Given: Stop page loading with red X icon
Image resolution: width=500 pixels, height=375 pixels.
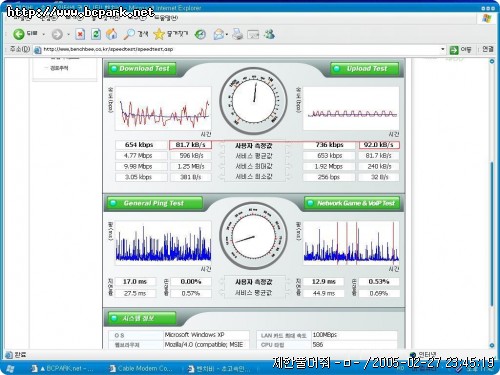Looking at the screenshot, I should coord(80,34).
